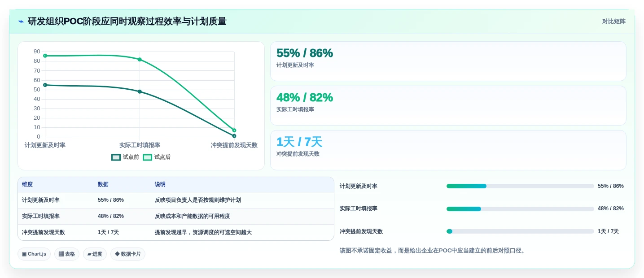Open the 1天 / 7天 data card
This screenshot has width=644, height=278.
click(448, 150)
